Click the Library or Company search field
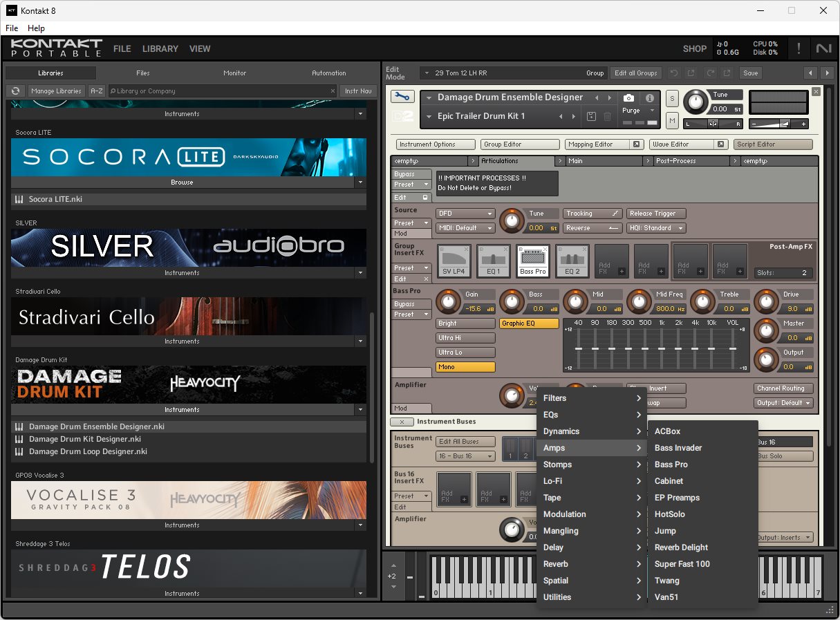840x620 pixels. (x=223, y=91)
